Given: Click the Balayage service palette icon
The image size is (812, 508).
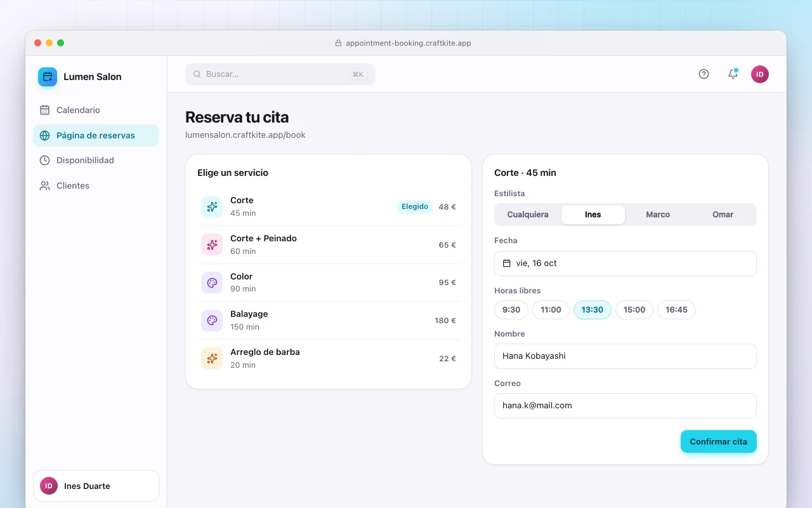Looking at the screenshot, I should pyautogui.click(x=212, y=321).
